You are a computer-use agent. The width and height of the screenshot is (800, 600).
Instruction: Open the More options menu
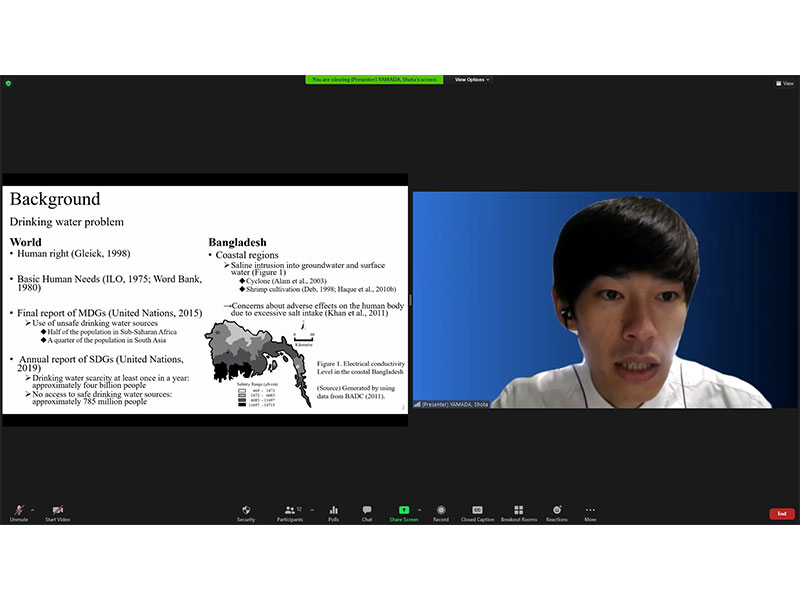click(590, 512)
